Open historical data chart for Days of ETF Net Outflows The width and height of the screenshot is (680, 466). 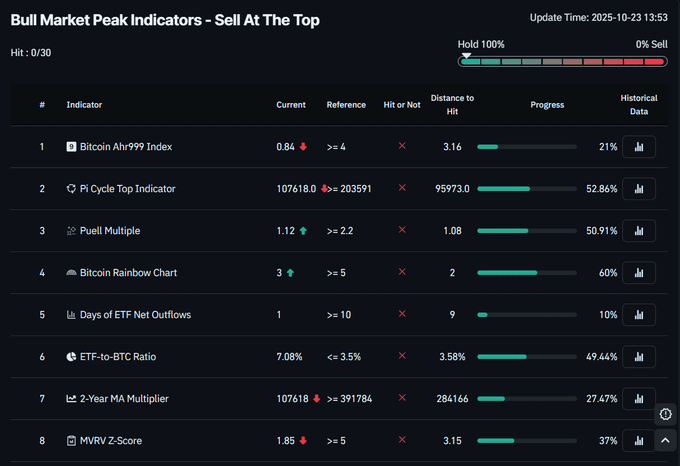click(638, 315)
